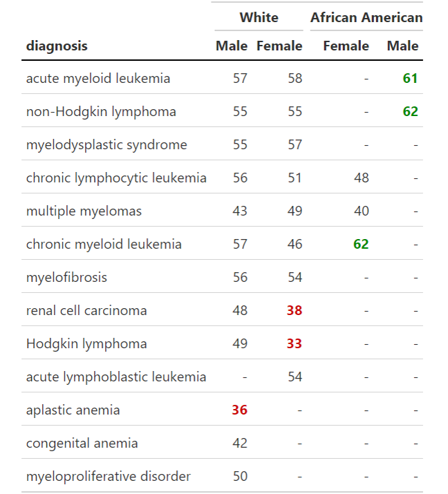Click the Female header under White
The image size is (448, 494).
pyautogui.click(x=279, y=46)
